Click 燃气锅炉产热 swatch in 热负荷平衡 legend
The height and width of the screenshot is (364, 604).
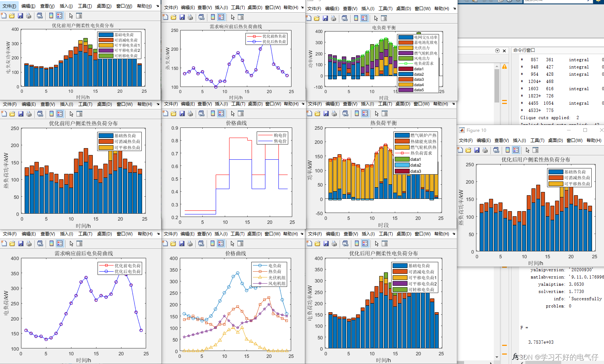(402, 135)
